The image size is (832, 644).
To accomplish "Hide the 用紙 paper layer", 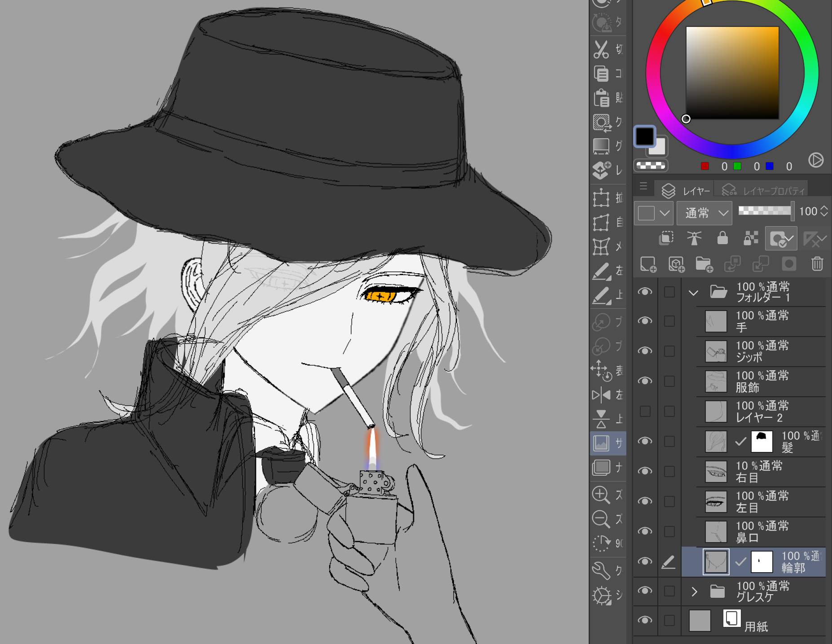I will click(645, 620).
